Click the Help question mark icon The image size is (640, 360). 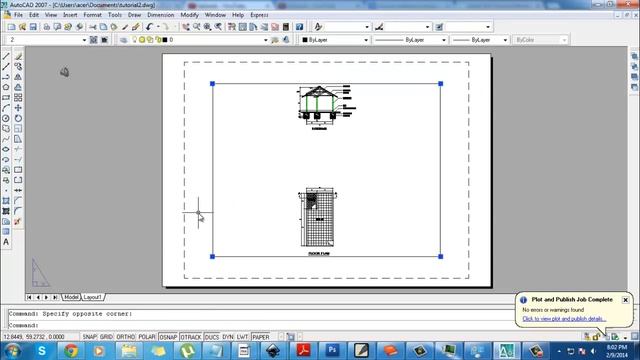(x=300, y=27)
